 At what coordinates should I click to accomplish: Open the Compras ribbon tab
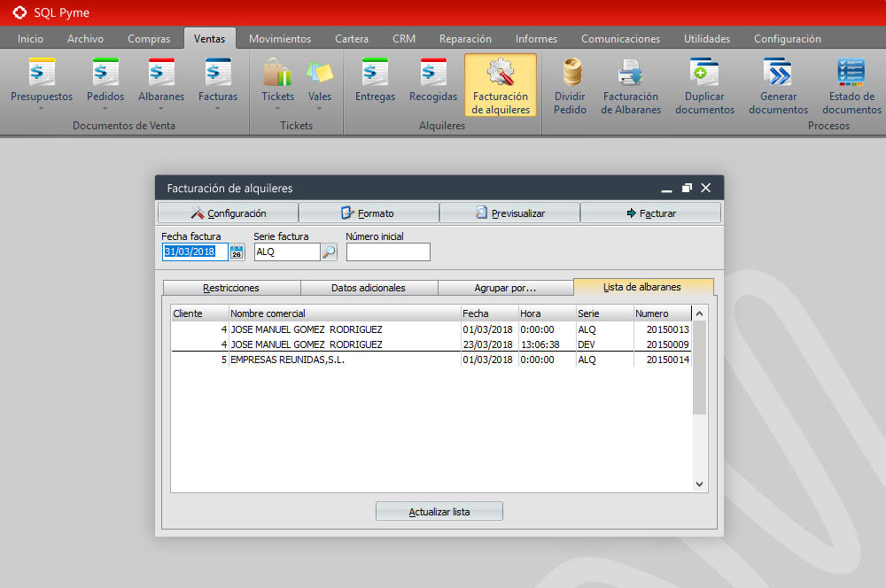[x=149, y=39]
